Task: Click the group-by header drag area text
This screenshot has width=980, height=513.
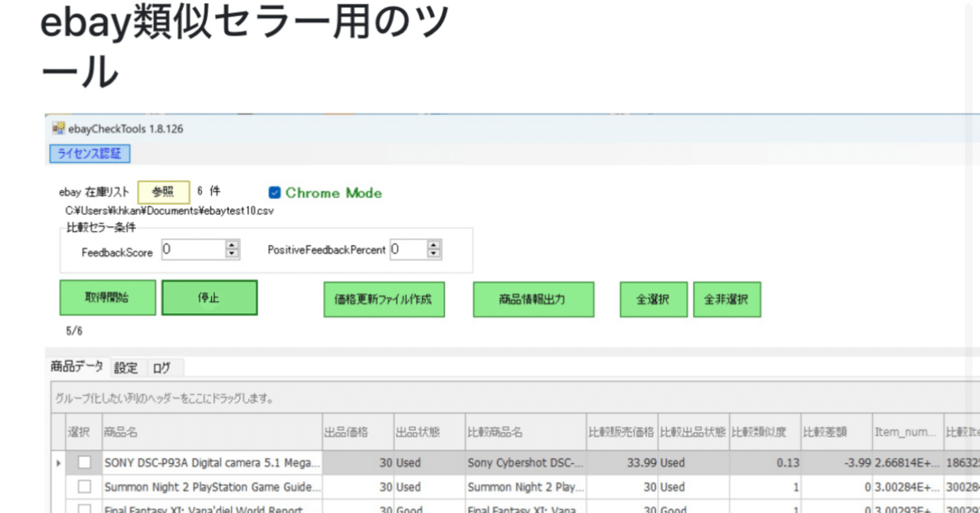Action: click(165, 399)
